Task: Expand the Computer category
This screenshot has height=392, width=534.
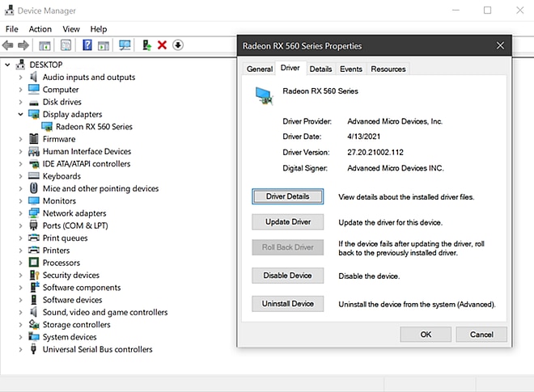Action: (x=20, y=90)
